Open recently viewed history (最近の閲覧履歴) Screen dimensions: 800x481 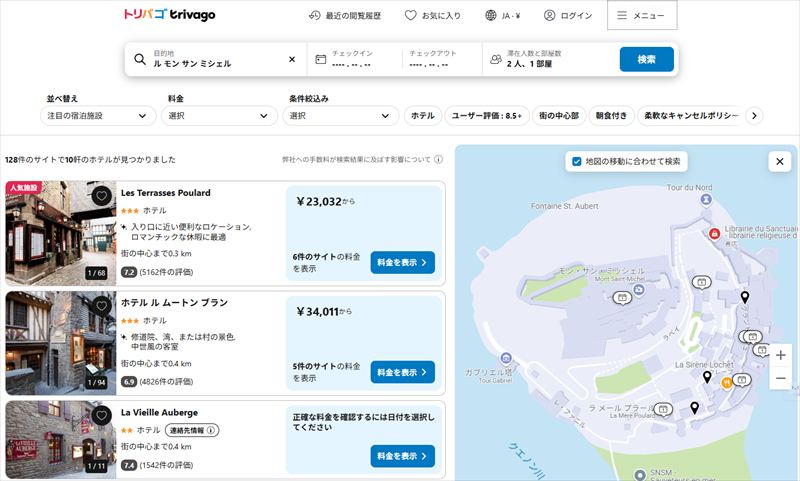[x=345, y=16]
